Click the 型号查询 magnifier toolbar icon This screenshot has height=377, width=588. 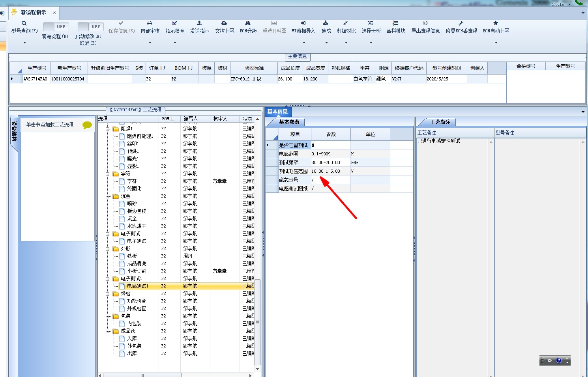click(x=24, y=23)
